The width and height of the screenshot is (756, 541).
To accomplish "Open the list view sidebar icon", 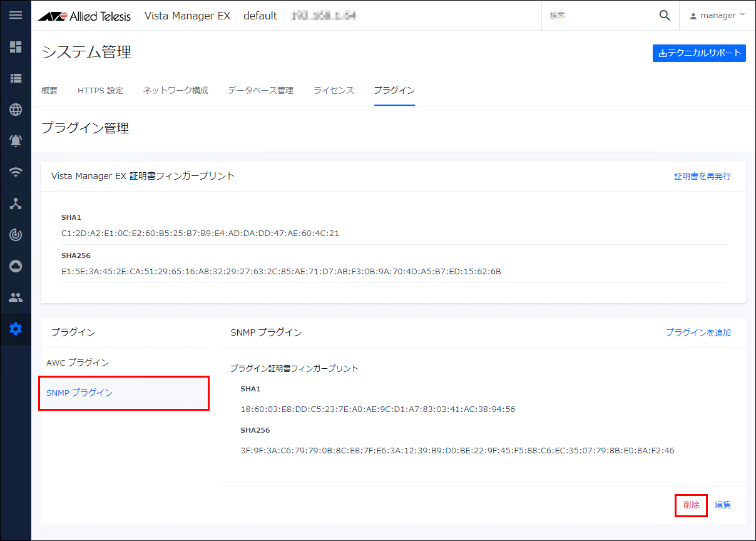I will pyautogui.click(x=16, y=78).
